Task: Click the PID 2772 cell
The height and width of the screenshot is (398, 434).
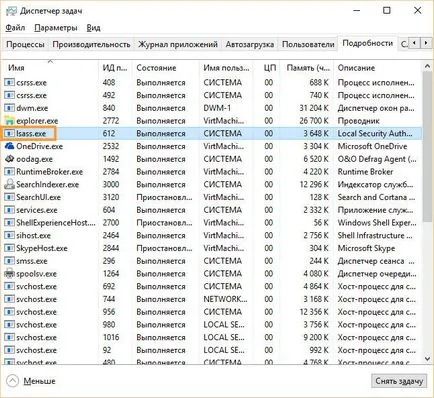Action: click(111, 121)
